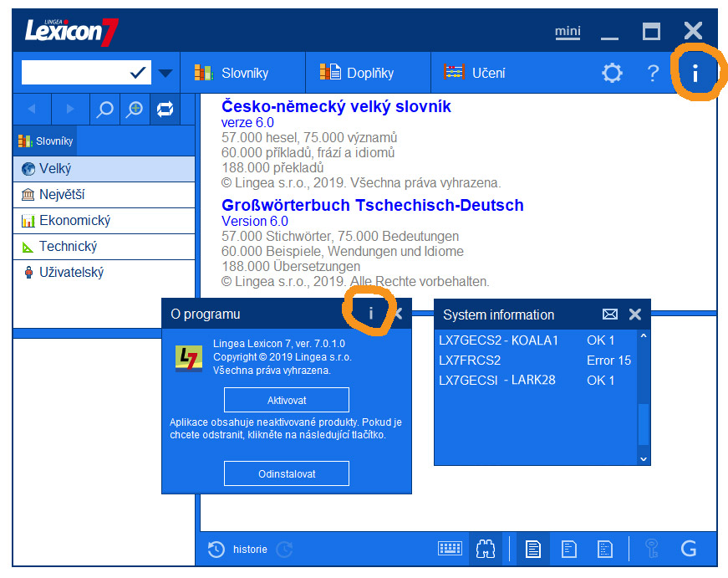The image size is (728, 578).
Task: Select the Velký dictionary
Action: click(104, 169)
